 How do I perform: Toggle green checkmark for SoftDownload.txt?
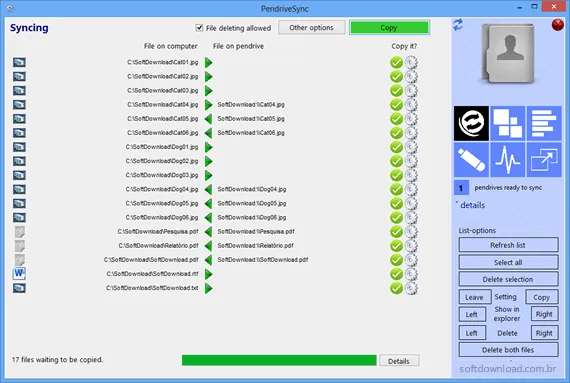pos(396,288)
